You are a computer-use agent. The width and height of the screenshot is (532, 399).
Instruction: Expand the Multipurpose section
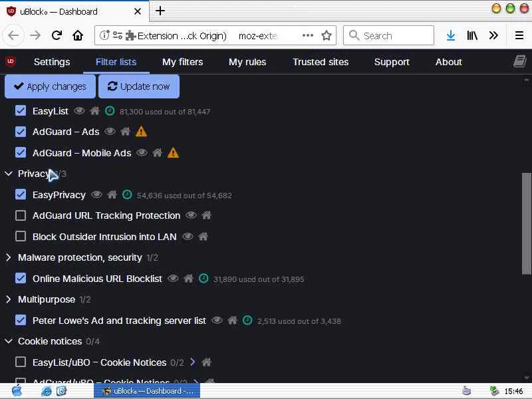(9, 299)
